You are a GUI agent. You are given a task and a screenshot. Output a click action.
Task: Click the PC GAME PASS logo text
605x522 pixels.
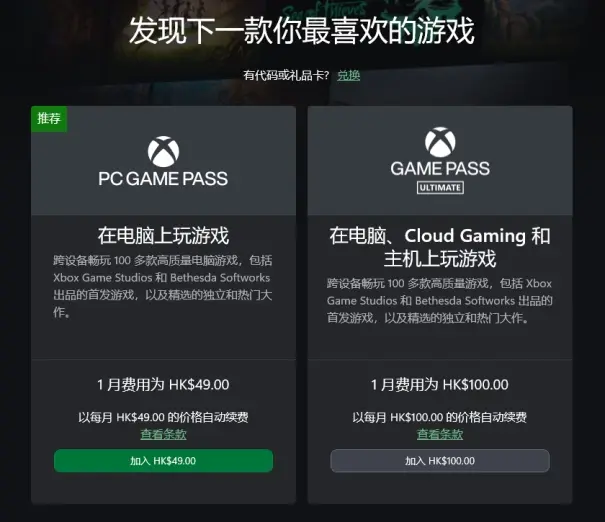coord(163,179)
